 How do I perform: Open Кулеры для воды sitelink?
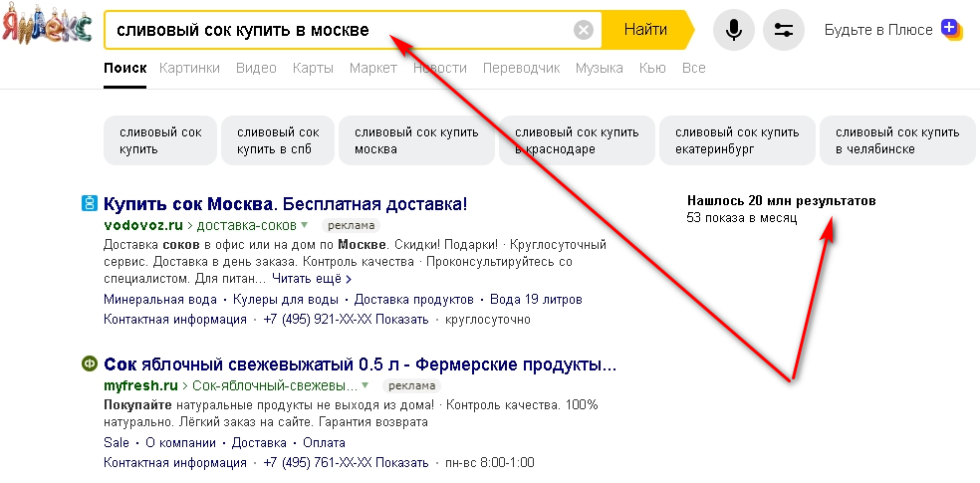[286, 300]
